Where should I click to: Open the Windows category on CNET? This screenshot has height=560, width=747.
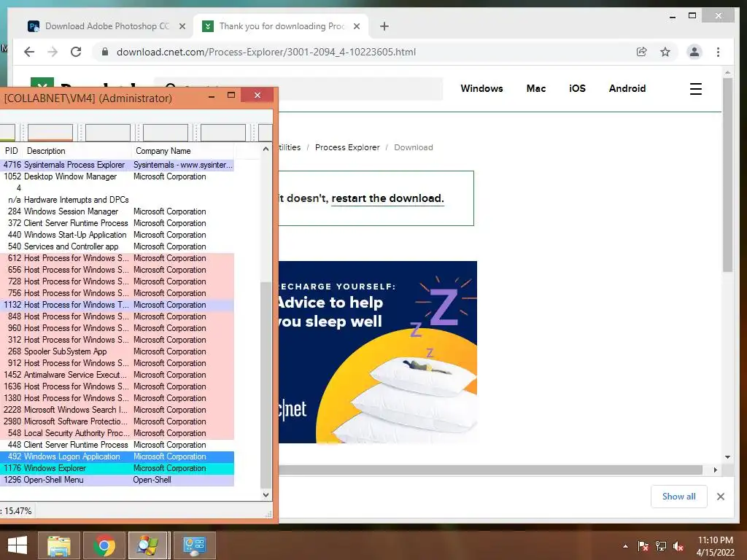(x=481, y=88)
